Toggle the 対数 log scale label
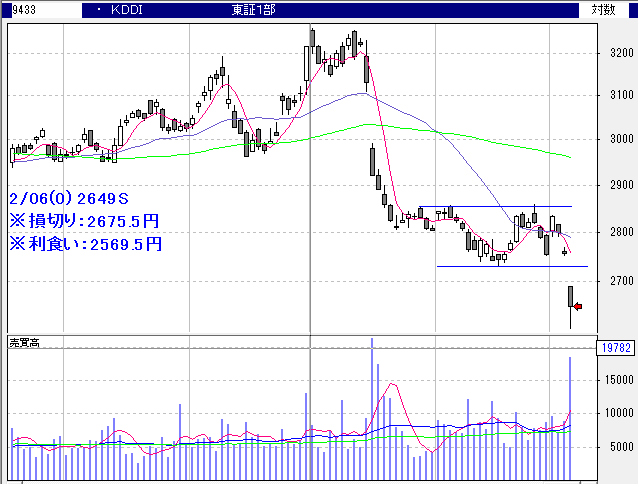This screenshot has height=484, width=639. coord(603,9)
